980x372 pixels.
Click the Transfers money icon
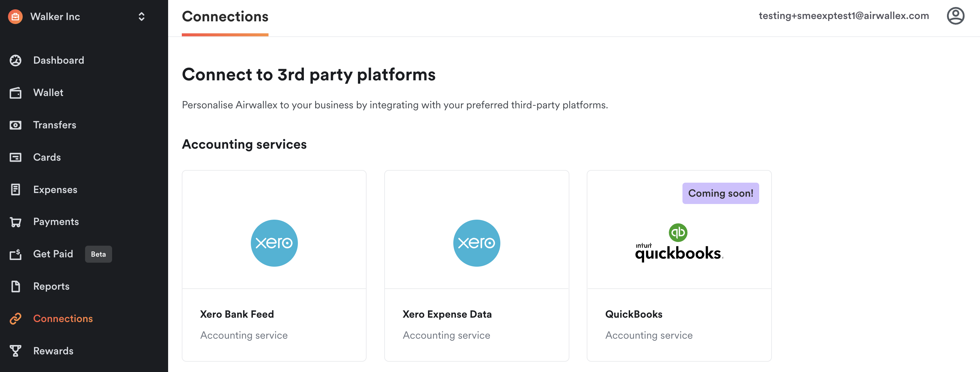click(x=16, y=125)
